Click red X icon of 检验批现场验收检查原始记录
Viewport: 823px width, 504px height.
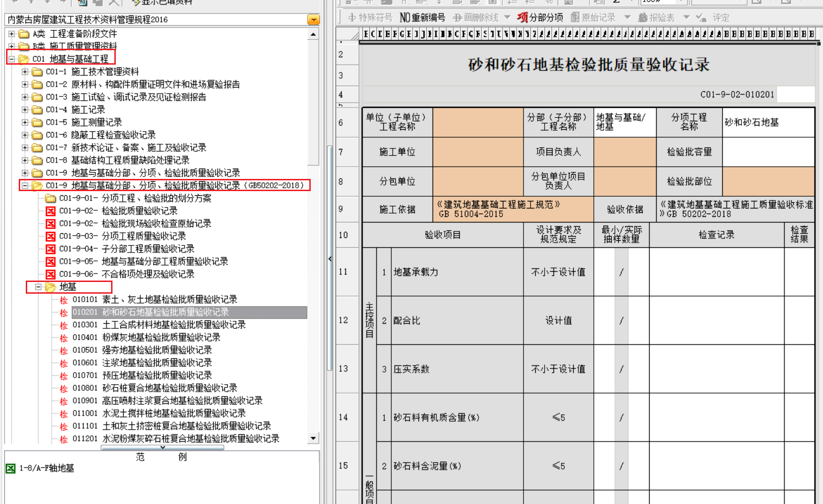[x=51, y=224]
